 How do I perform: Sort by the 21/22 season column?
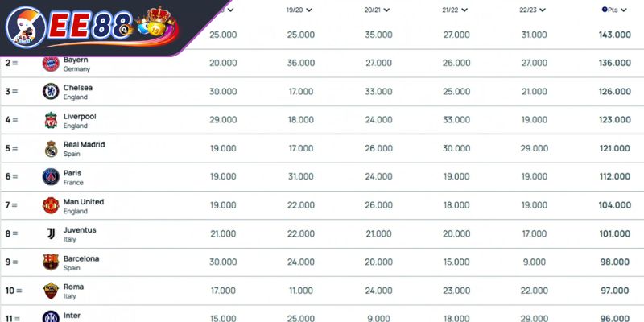[x=455, y=10]
